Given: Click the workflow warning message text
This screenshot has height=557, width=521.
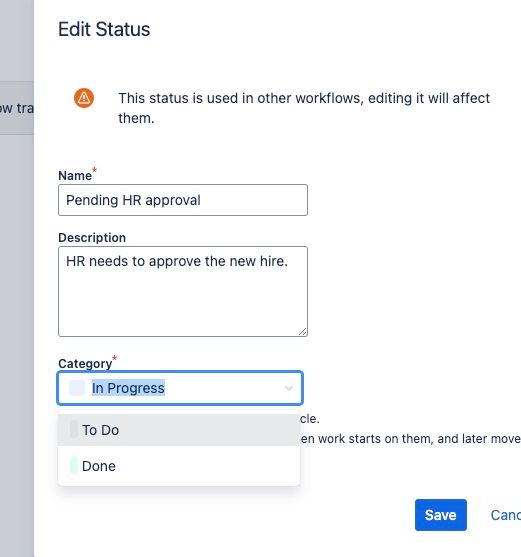Looking at the screenshot, I should pyautogui.click(x=304, y=108).
